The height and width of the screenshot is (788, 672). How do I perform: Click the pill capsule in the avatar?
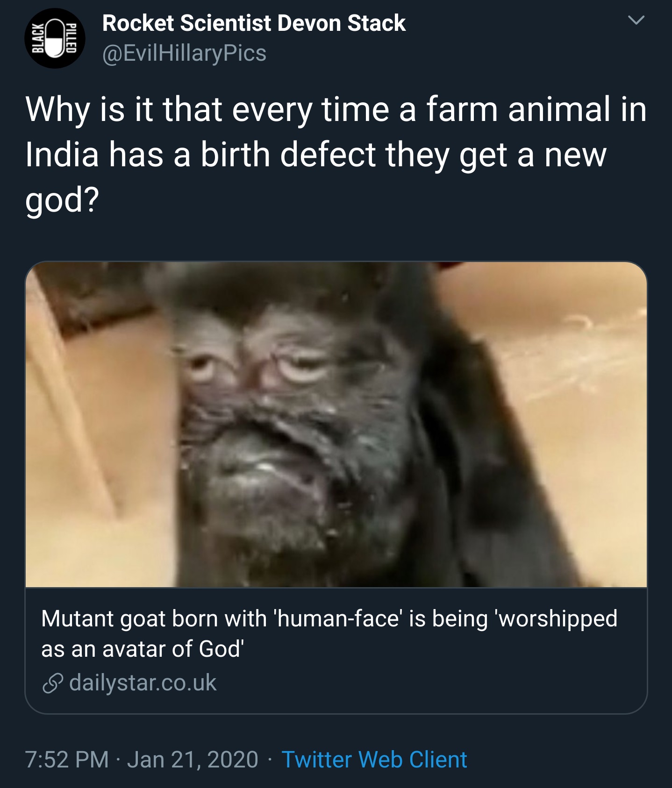(55, 38)
